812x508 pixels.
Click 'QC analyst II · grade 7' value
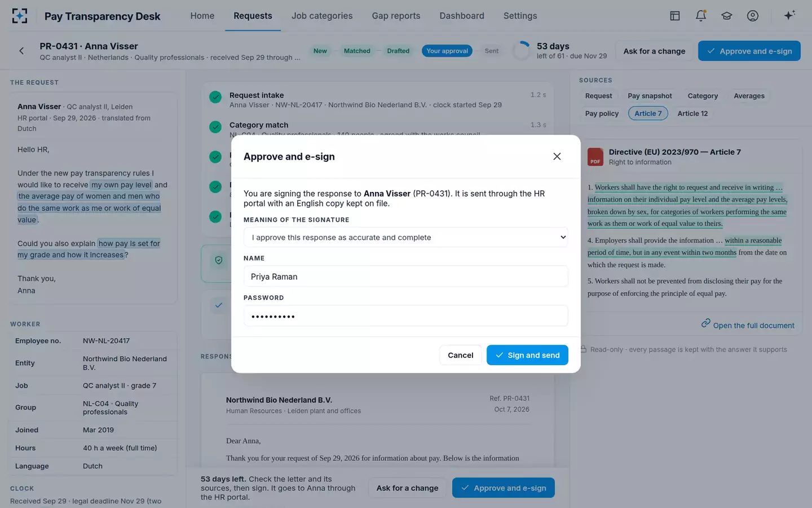point(120,386)
